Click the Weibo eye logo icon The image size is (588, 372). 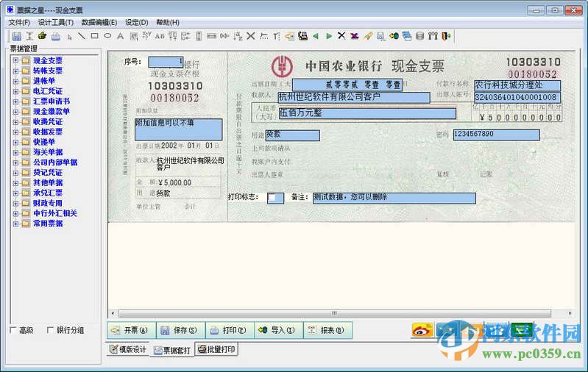(x=422, y=330)
